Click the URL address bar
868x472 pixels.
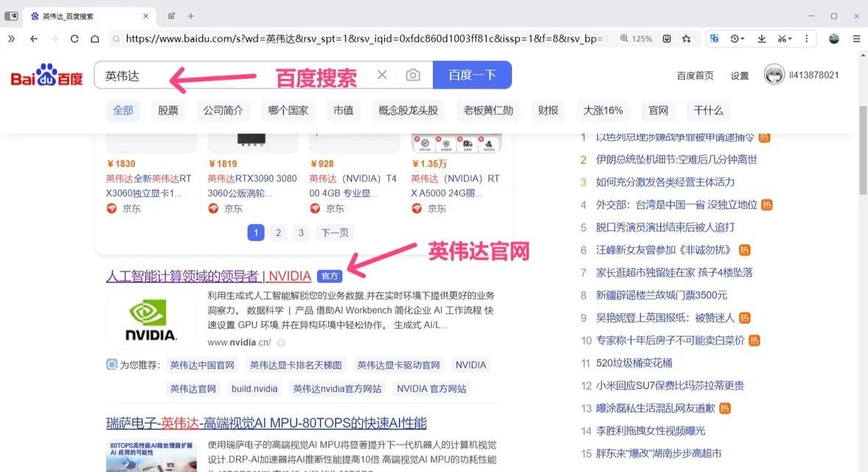pos(363,39)
